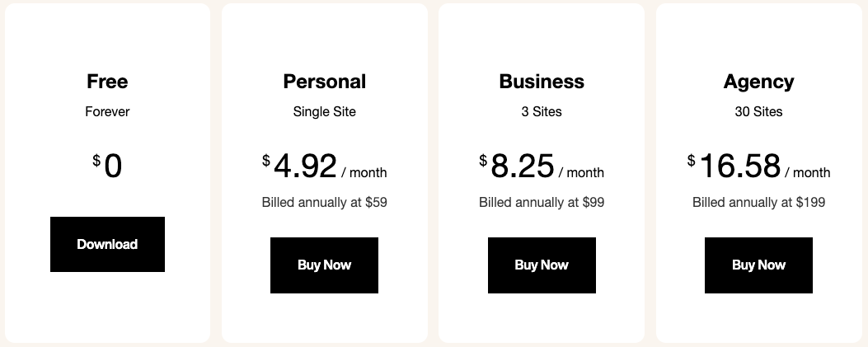Click the '30 Sites' subtitle
This screenshot has height=347, width=868.
(x=758, y=112)
